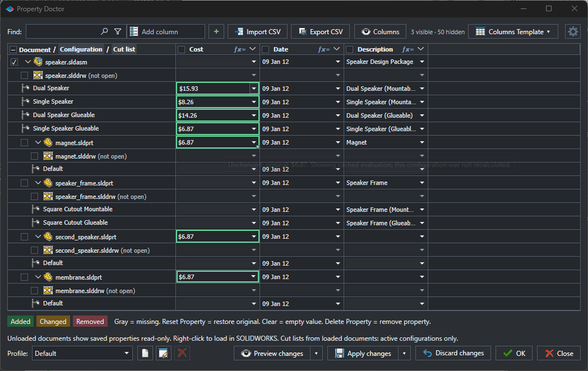Click the red Removed legend swatch
The height and width of the screenshot is (371, 588).
90,322
